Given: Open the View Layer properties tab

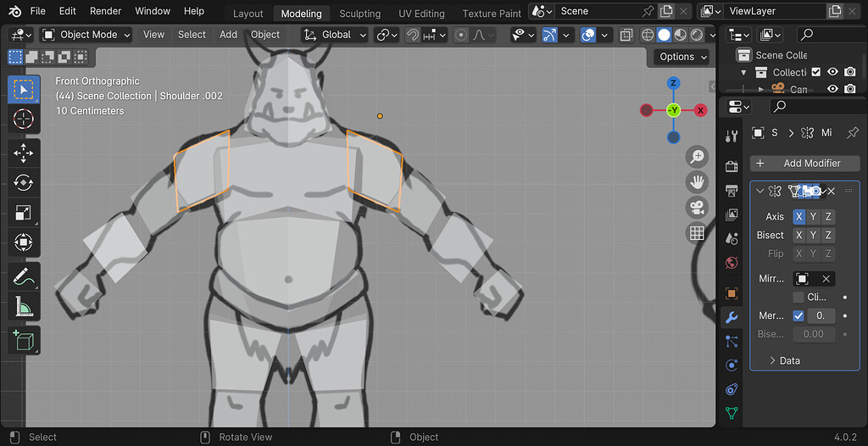Looking at the screenshot, I should (732, 215).
